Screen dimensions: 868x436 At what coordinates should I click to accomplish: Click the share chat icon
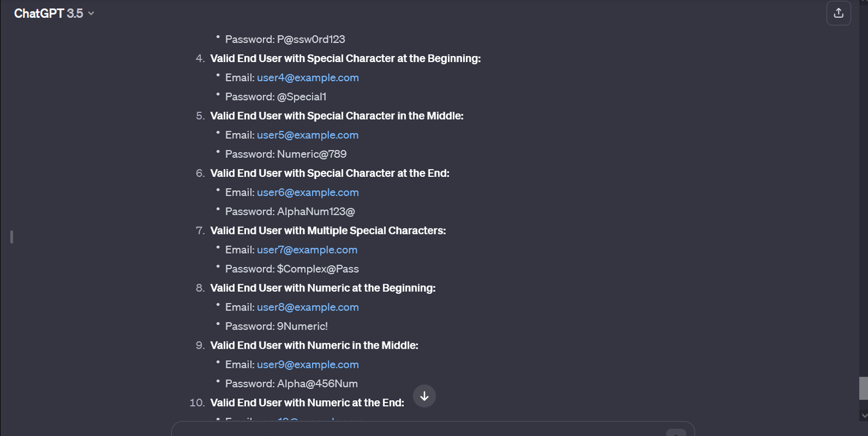[838, 13]
